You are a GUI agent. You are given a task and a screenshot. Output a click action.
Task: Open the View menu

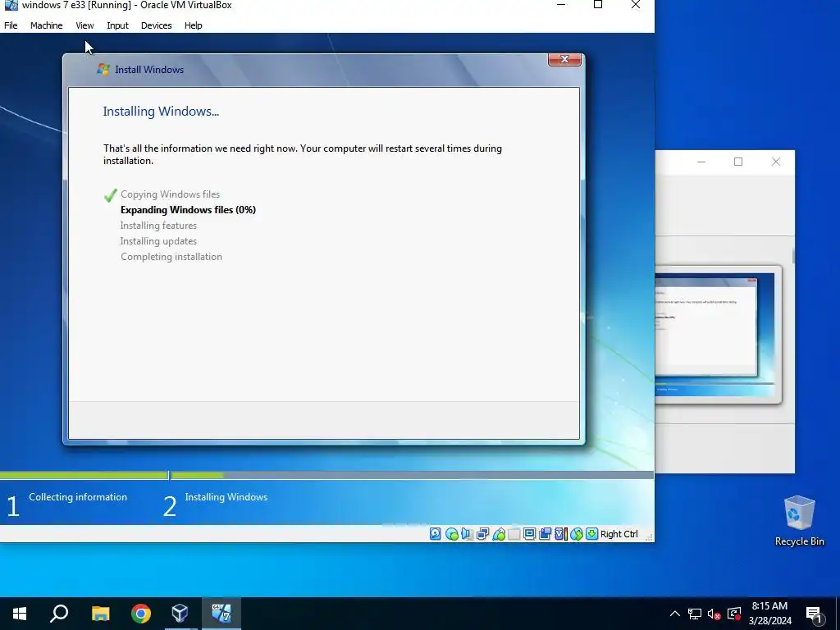point(84,25)
